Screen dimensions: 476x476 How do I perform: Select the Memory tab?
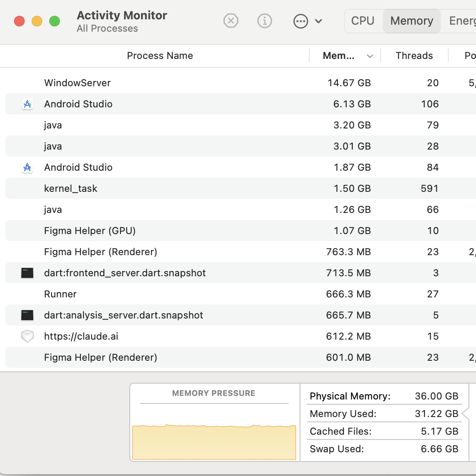pyautogui.click(x=411, y=21)
